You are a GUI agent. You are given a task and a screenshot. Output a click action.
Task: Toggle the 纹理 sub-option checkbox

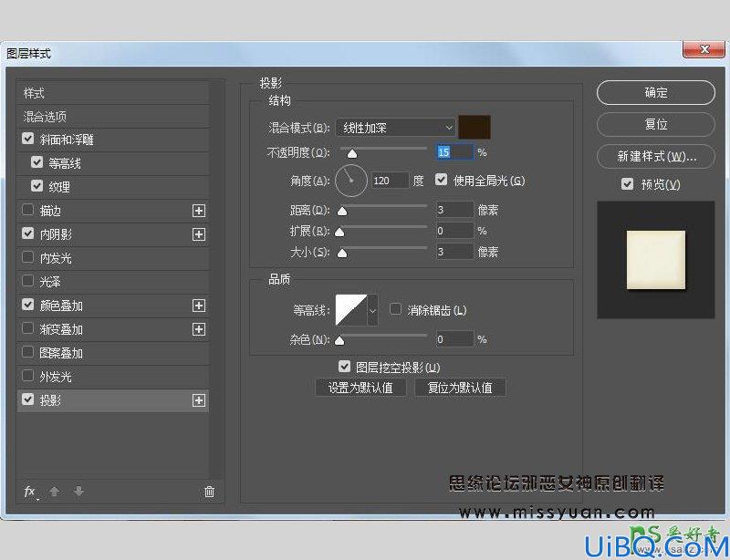pyautogui.click(x=36, y=186)
